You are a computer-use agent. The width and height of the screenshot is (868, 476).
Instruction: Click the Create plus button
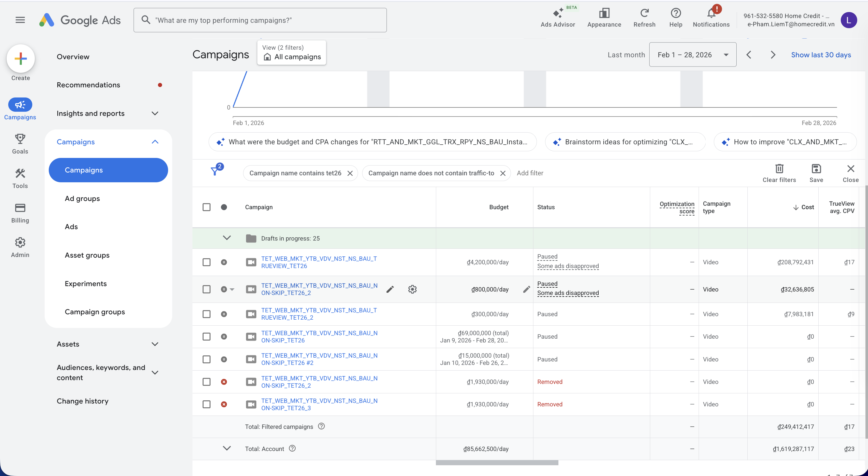pyautogui.click(x=21, y=59)
